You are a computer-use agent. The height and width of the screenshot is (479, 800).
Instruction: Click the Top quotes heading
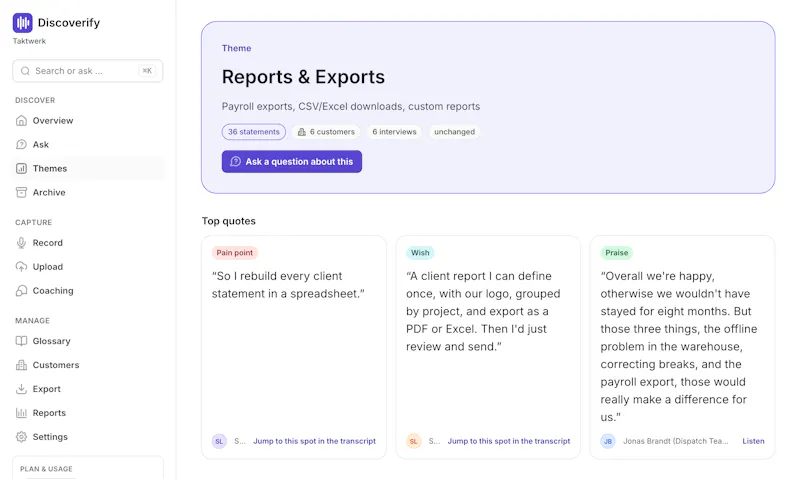pyautogui.click(x=229, y=221)
